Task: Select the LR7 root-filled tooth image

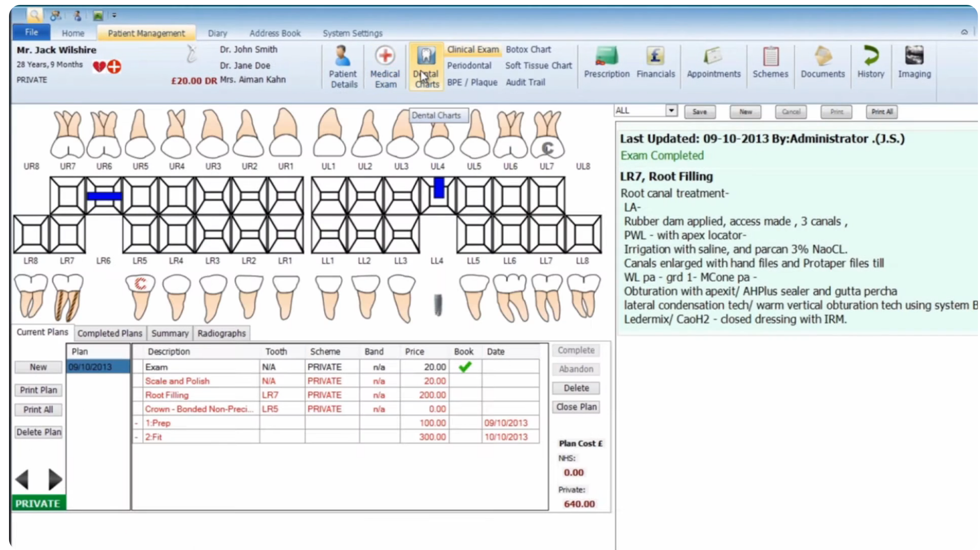Action: [68, 298]
